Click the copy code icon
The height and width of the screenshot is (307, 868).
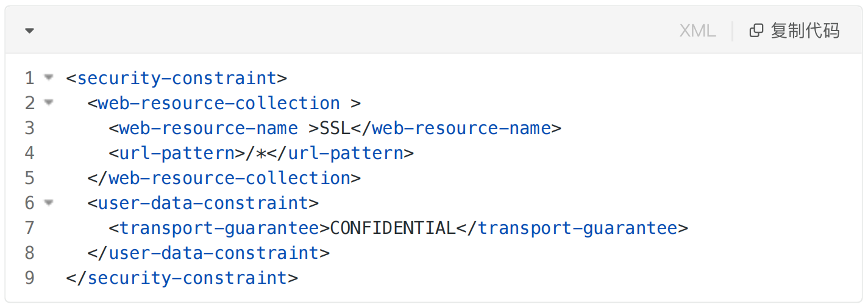(x=756, y=30)
